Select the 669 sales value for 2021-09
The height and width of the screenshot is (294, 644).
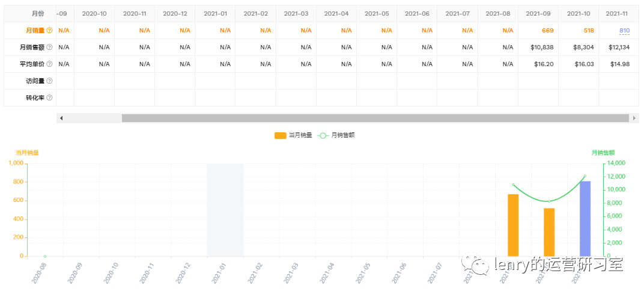[547, 31]
